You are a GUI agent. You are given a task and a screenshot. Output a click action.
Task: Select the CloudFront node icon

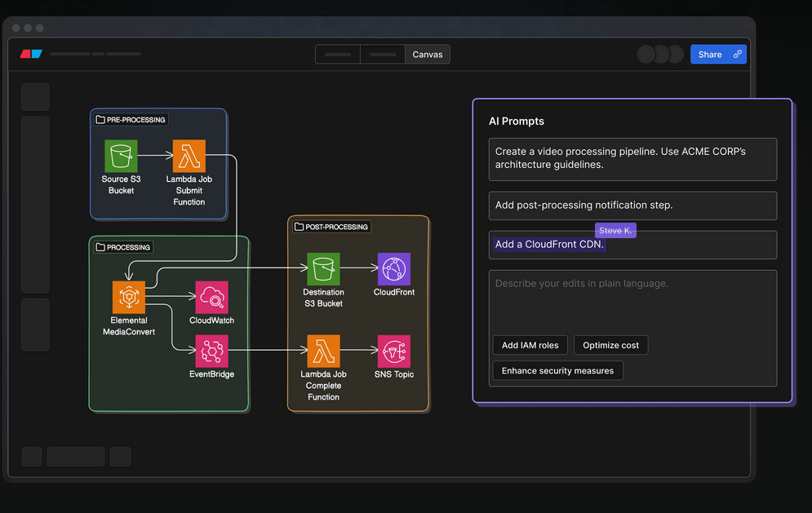point(394,269)
